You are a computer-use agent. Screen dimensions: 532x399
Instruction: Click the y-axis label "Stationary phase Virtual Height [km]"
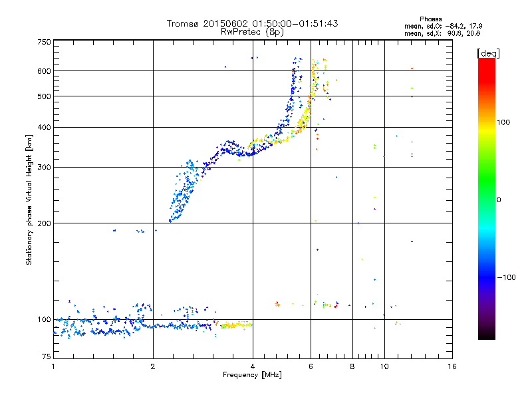click(x=29, y=200)
